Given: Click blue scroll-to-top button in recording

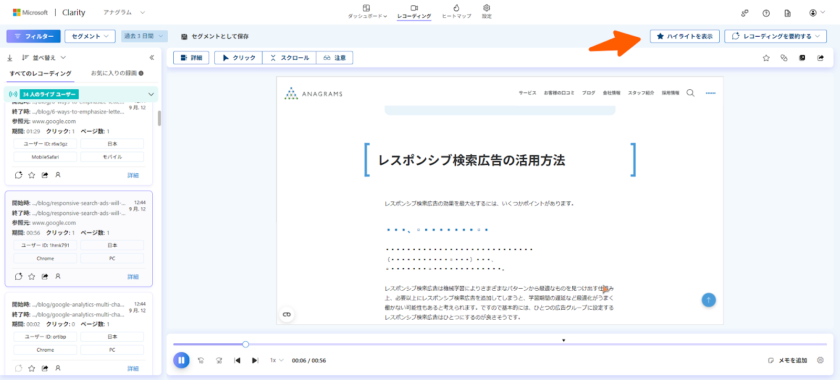Looking at the screenshot, I should click(709, 300).
